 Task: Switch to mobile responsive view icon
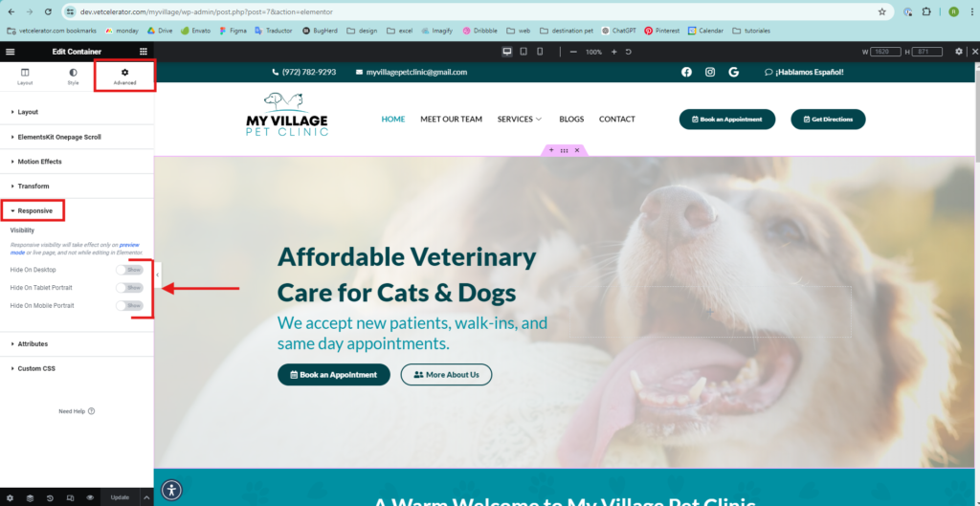pos(540,52)
